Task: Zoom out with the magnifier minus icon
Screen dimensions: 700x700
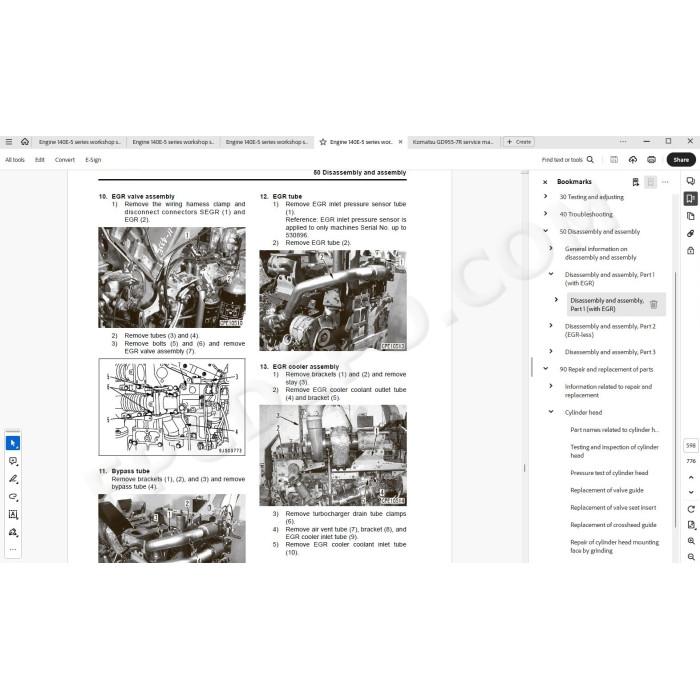Action: click(691, 557)
